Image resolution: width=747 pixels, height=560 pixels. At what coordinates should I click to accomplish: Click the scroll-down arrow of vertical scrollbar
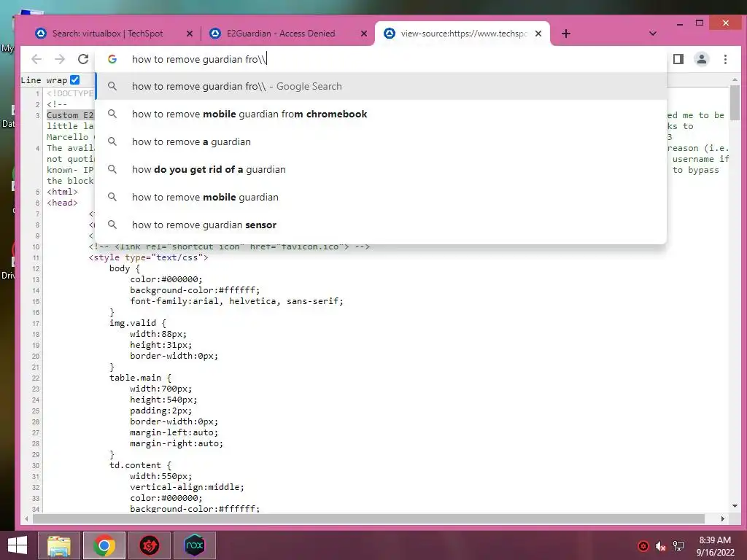(735, 506)
